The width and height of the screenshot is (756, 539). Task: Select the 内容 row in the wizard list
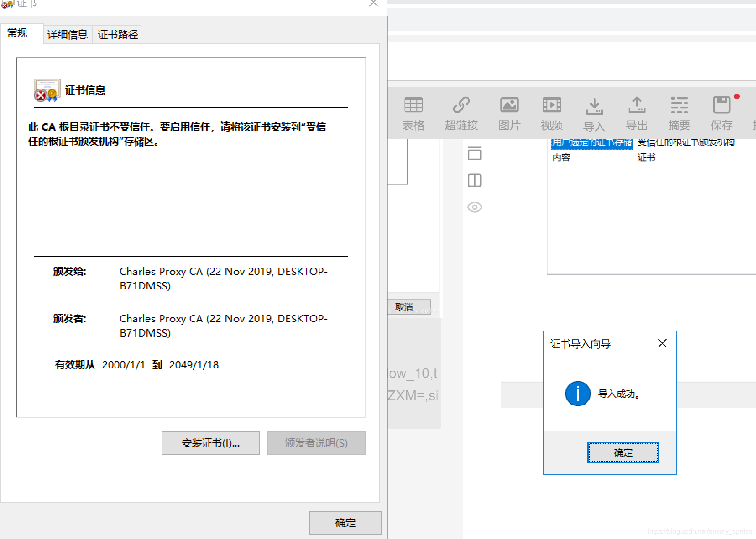[561, 158]
